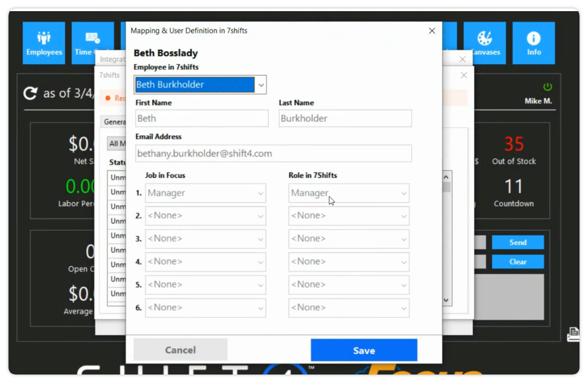The width and height of the screenshot is (588, 383).
Task: Click the blue Send button
Action: click(x=517, y=242)
